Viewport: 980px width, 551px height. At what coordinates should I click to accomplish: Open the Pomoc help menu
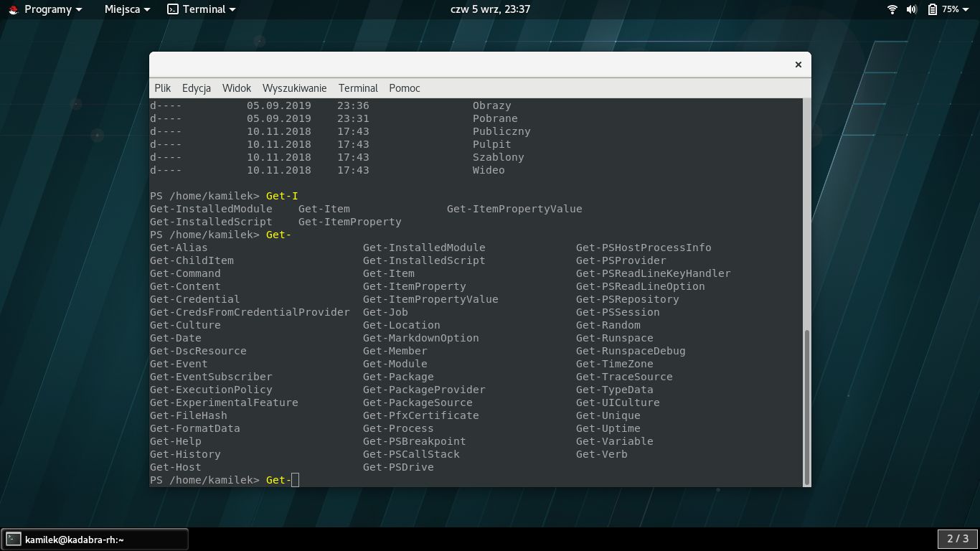405,88
